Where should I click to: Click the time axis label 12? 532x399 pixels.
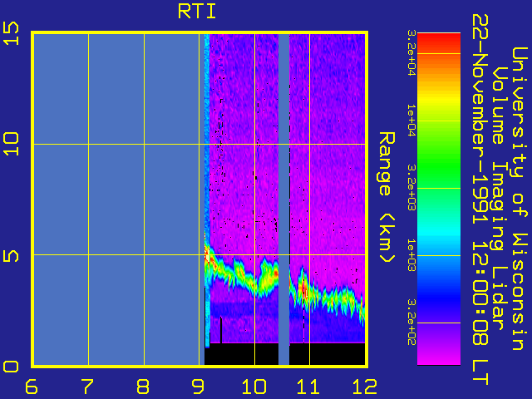coord(365,387)
